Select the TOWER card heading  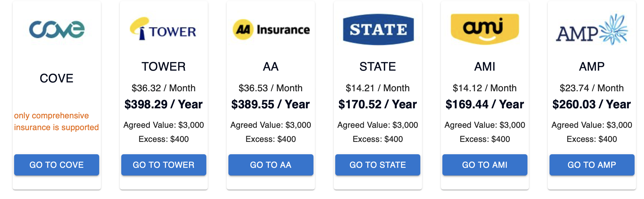pyautogui.click(x=163, y=67)
